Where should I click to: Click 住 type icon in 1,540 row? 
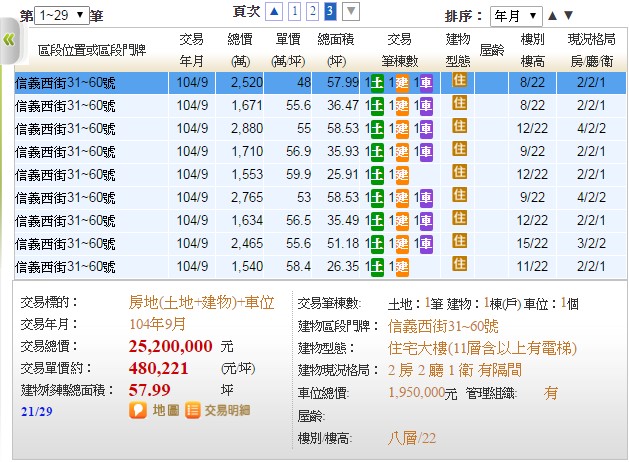[x=460, y=263]
